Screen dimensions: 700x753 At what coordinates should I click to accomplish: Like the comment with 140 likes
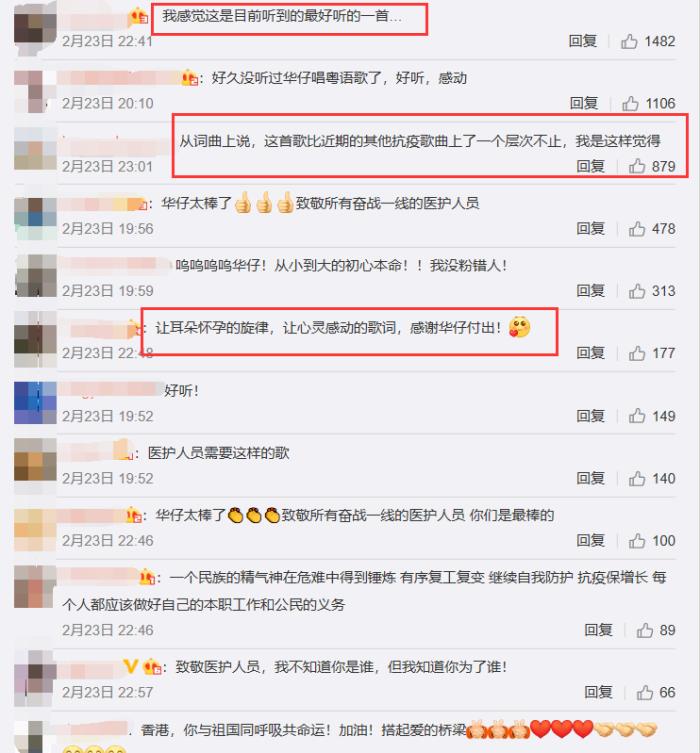[637, 478]
